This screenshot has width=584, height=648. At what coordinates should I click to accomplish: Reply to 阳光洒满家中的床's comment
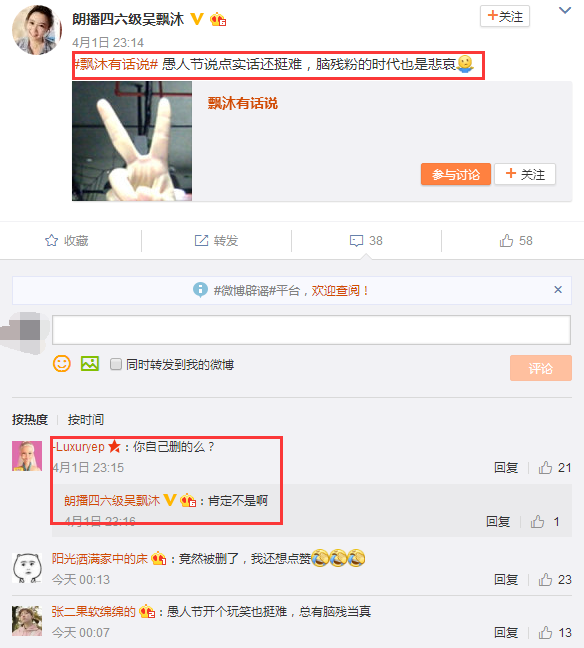[x=506, y=579]
